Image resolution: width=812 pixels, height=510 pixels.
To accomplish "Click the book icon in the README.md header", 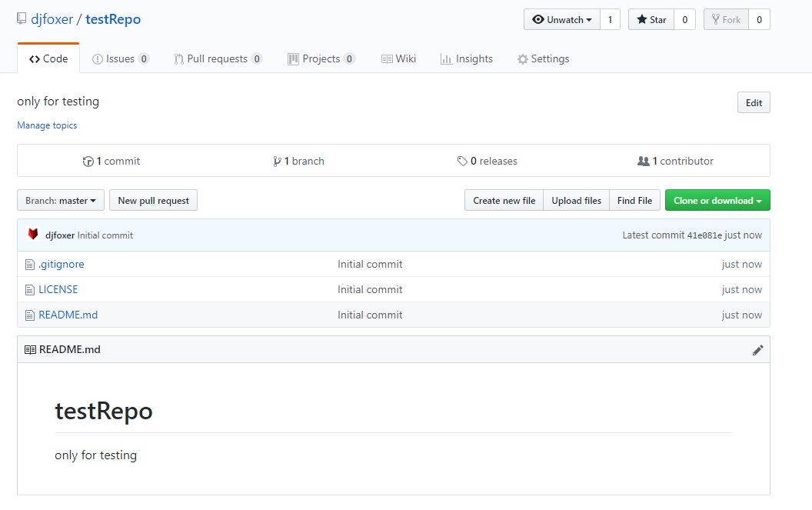I will click(31, 350).
